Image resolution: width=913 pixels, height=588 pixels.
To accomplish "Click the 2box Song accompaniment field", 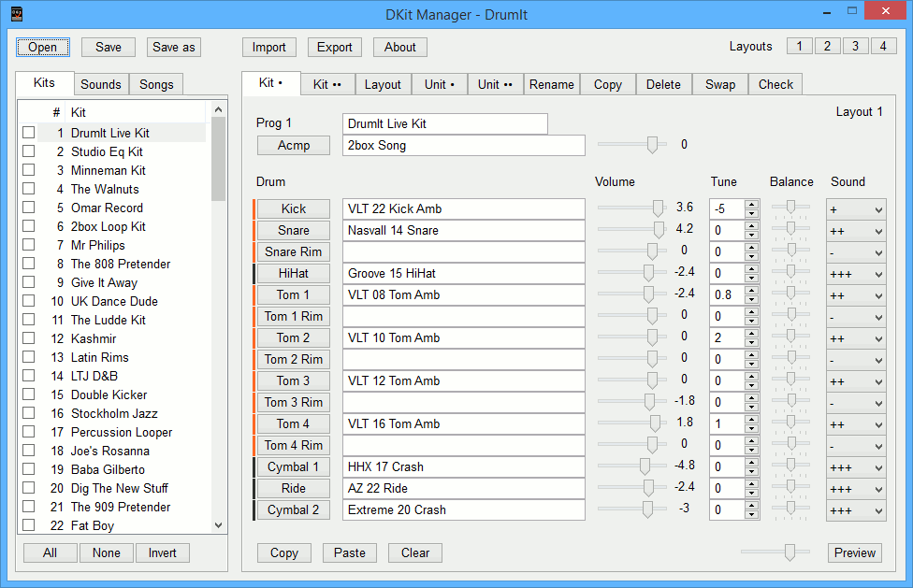I will pyautogui.click(x=463, y=146).
